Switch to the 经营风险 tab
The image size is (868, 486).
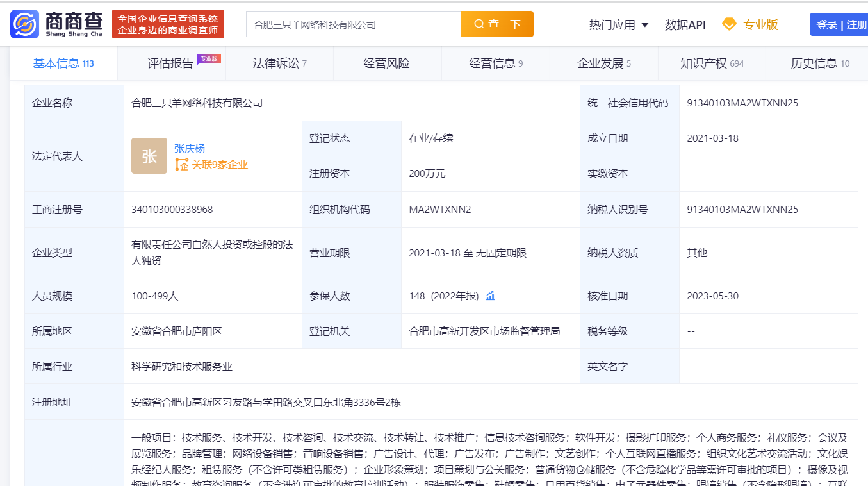(x=386, y=63)
